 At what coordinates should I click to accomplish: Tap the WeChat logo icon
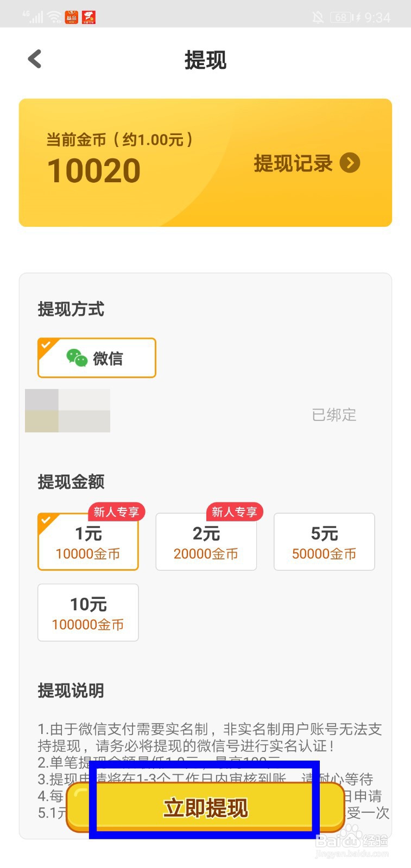(x=77, y=358)
